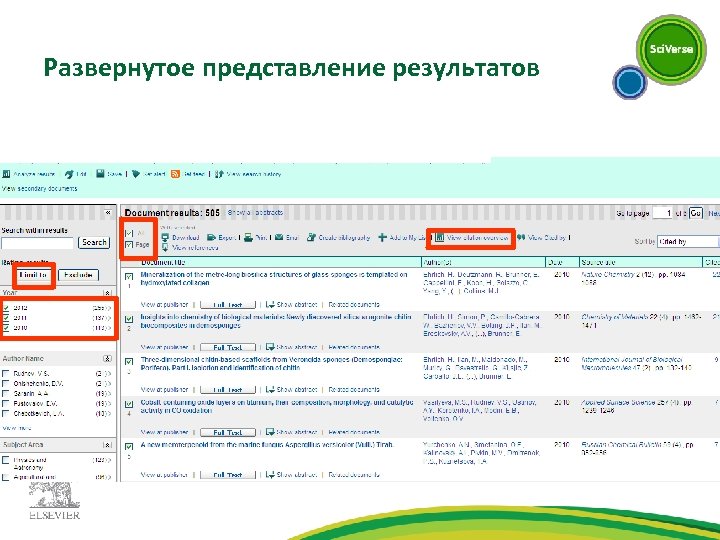Click the Exclude button
The width and height of the screenshot is (720, 540).
click(79, 275)
